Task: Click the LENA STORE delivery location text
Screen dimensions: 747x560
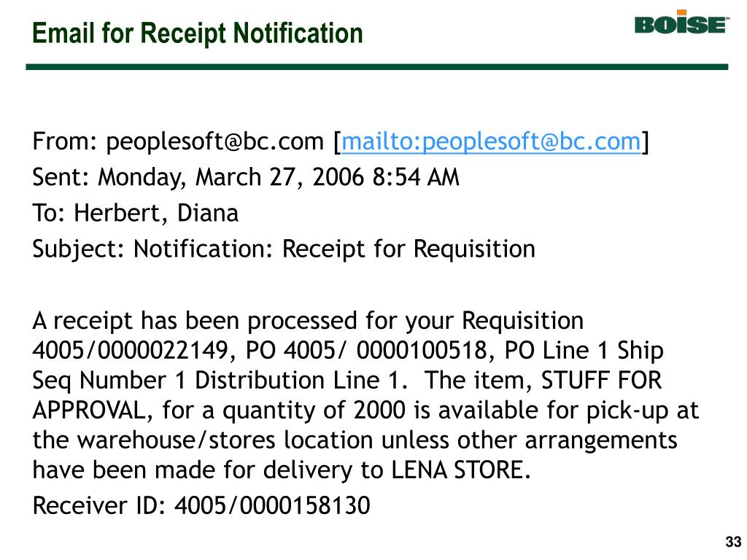Action: pyautogui.click(x=460, y=470)
